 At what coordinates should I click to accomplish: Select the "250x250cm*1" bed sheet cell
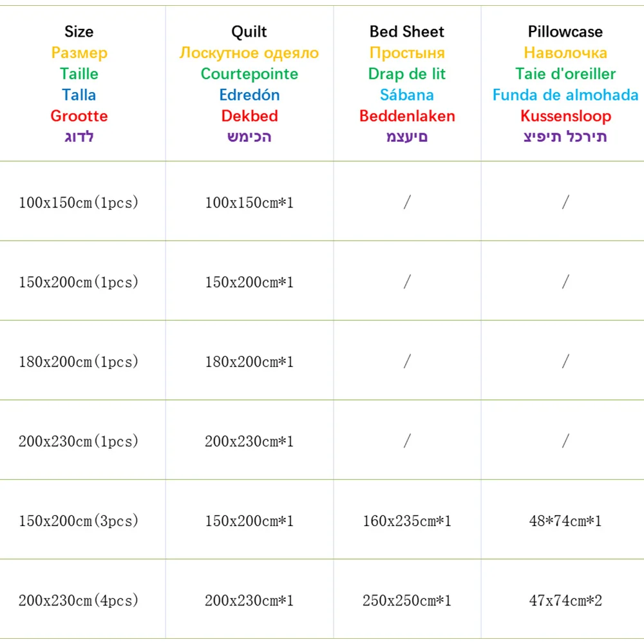[407, 601]
